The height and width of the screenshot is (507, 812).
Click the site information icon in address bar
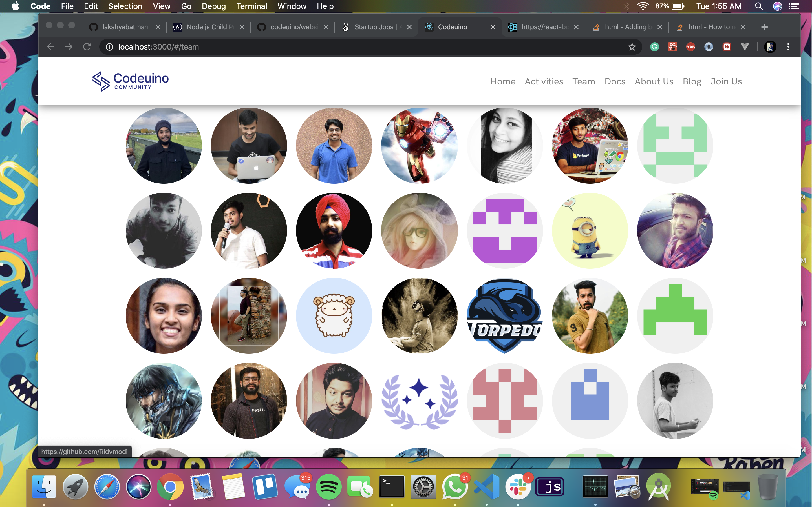(x=109, y=47)
